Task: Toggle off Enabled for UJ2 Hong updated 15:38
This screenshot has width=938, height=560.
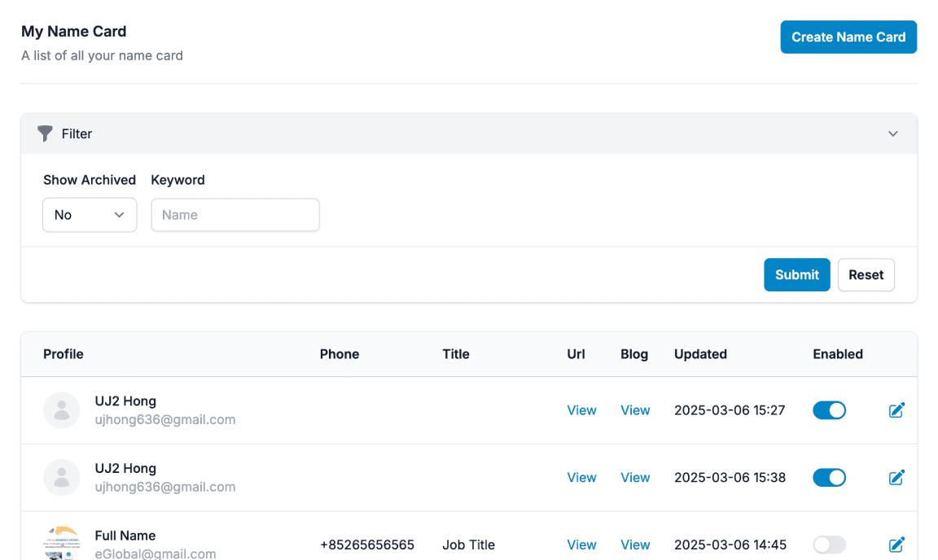Action: coord(829,478)
